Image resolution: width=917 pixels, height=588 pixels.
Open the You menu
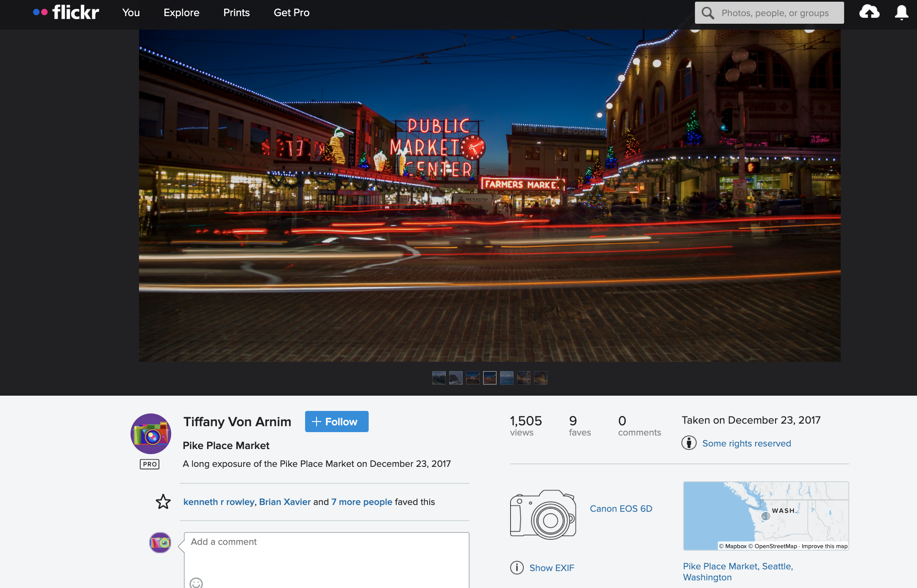tap(131, 13)
